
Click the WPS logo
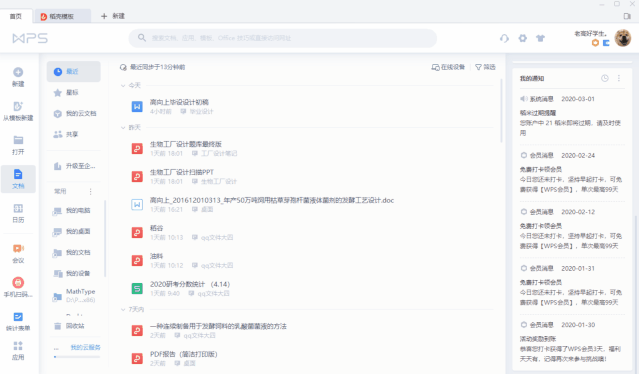click(30, 38)
